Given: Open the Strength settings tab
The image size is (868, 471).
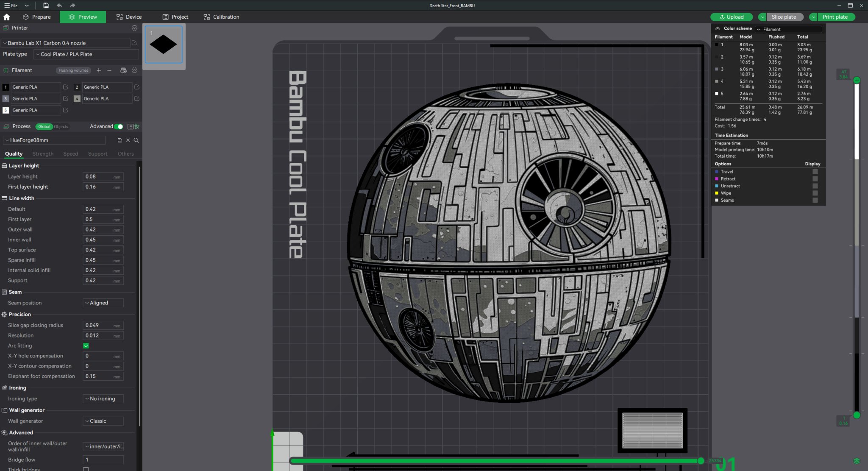Looking at the screenshot, I should [x=43, y=154].
